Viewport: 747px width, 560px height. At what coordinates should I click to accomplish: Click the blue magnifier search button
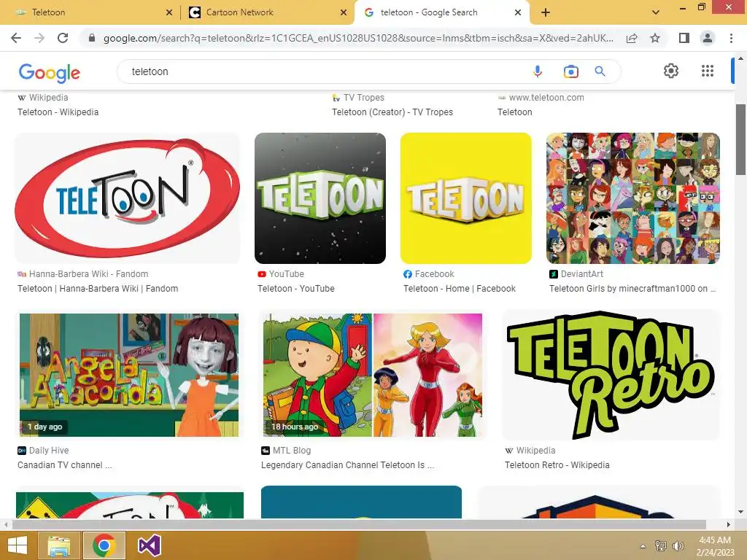[600, 71]
